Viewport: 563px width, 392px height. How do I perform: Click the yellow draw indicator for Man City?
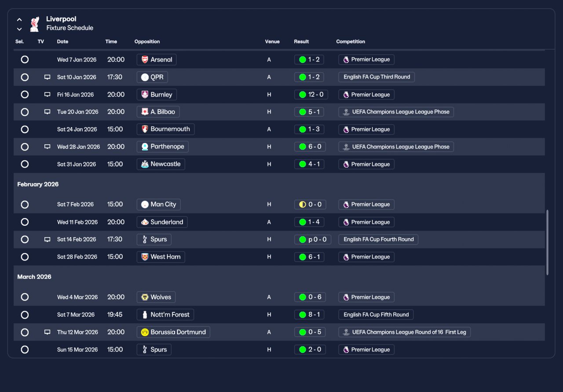point(303,205)
